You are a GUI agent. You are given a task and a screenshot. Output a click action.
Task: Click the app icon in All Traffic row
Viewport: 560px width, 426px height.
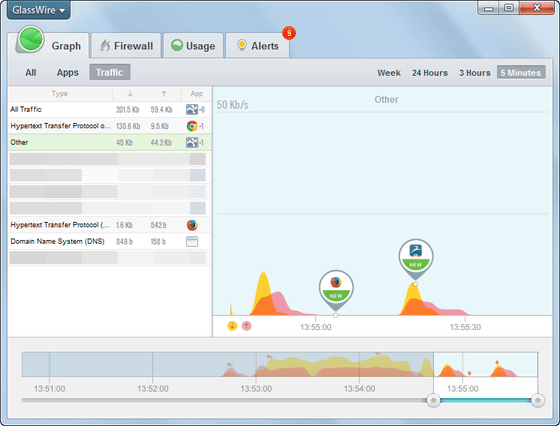click(192, 109)
